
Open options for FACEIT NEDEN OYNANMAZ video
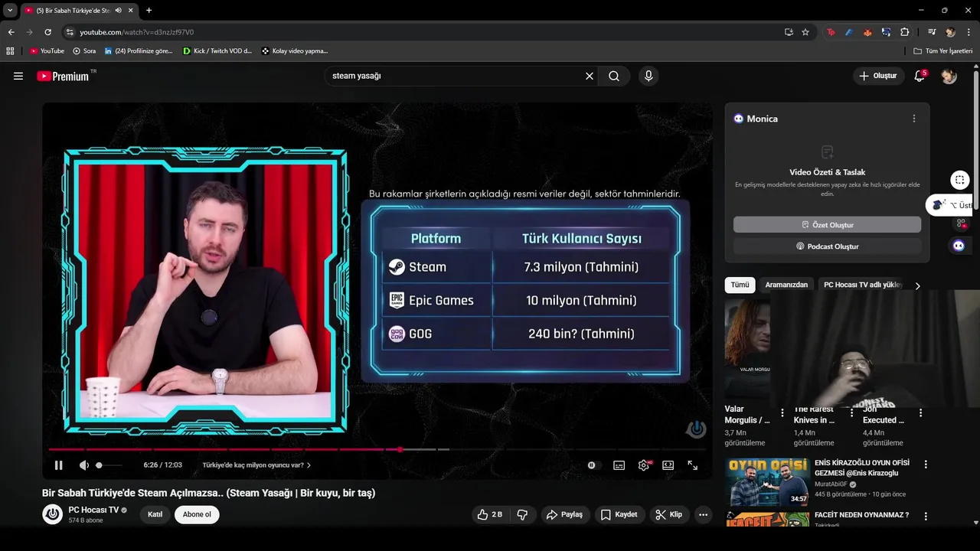pyautogui.click(x=926, y=517)
